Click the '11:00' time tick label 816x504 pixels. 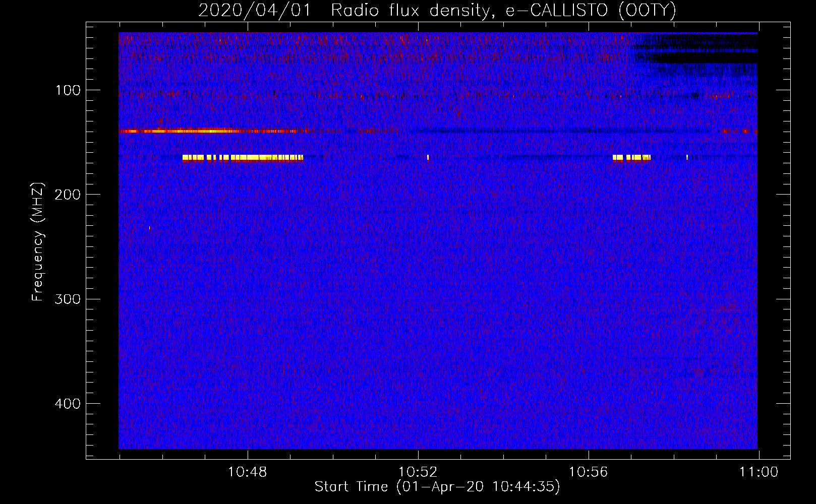[x=759, y=472]
